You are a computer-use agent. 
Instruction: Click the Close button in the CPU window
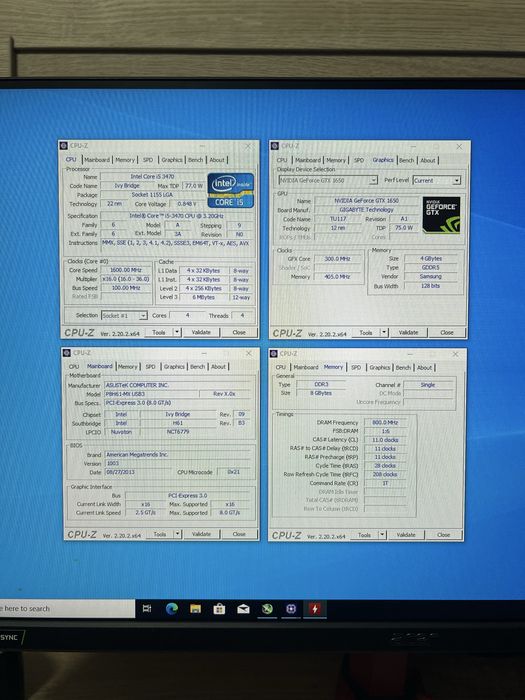pos(239,332)
